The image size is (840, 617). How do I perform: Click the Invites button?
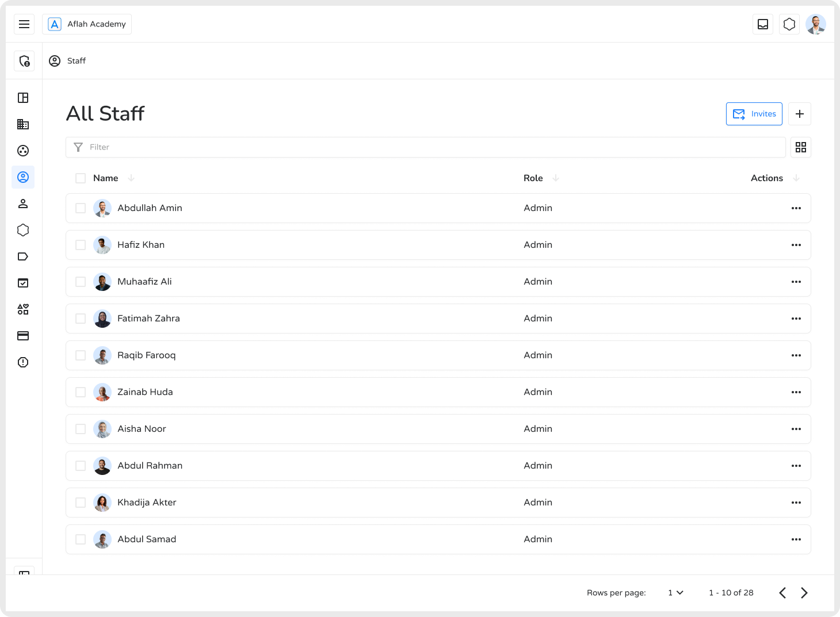pos(754,114)
